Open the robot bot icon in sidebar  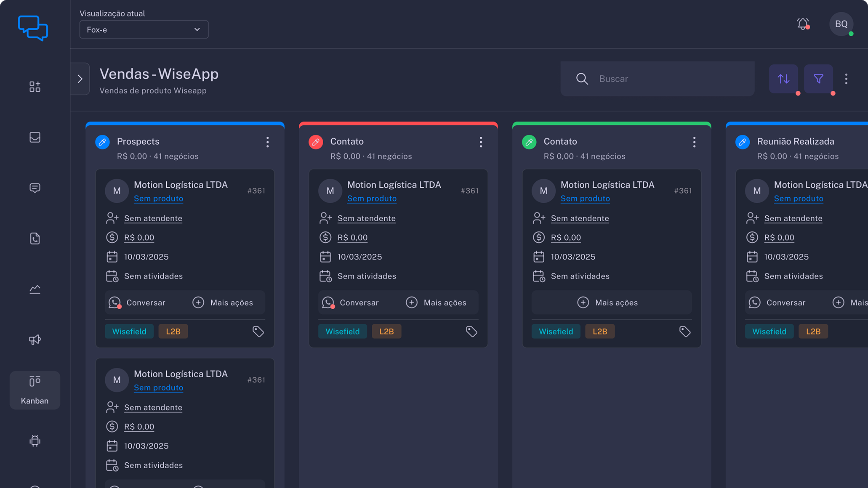(35, 440)
